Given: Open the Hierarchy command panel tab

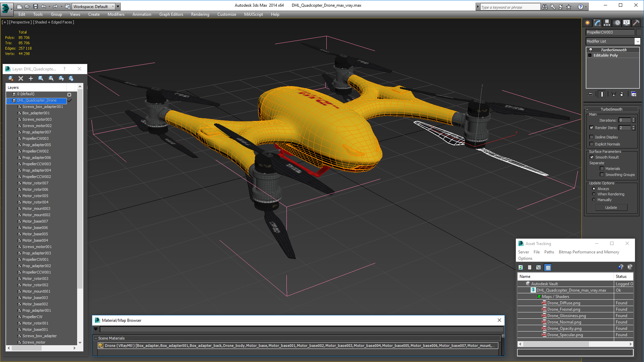Looking at the screenshot, I should pos(607,23).
